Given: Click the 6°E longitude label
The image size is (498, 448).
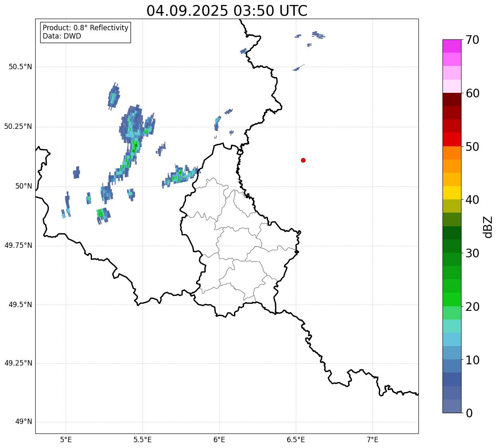Looking at the screenshot, I should (x=219, y=440).
